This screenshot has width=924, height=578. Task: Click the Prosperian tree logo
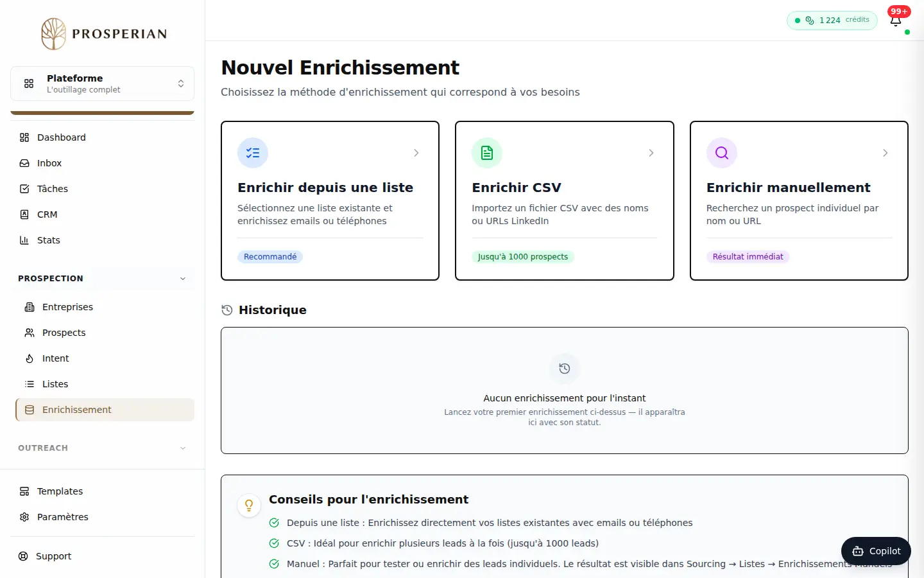pos(54,34)
